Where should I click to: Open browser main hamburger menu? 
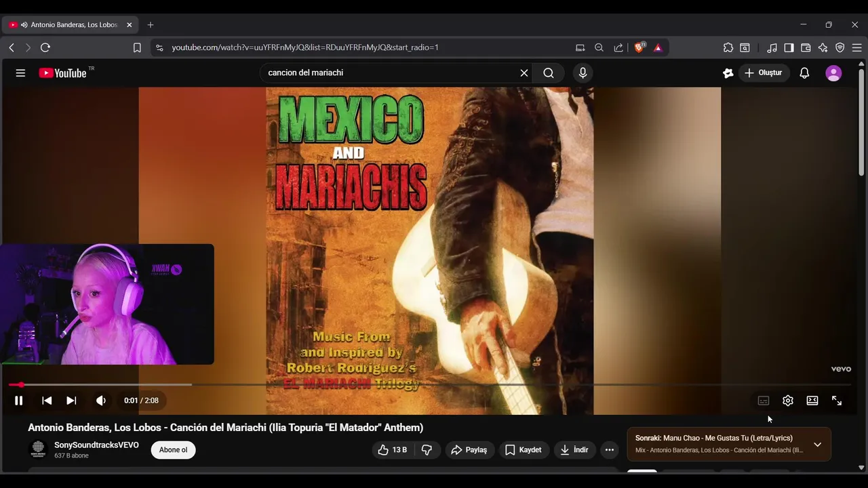click(856, 47)
